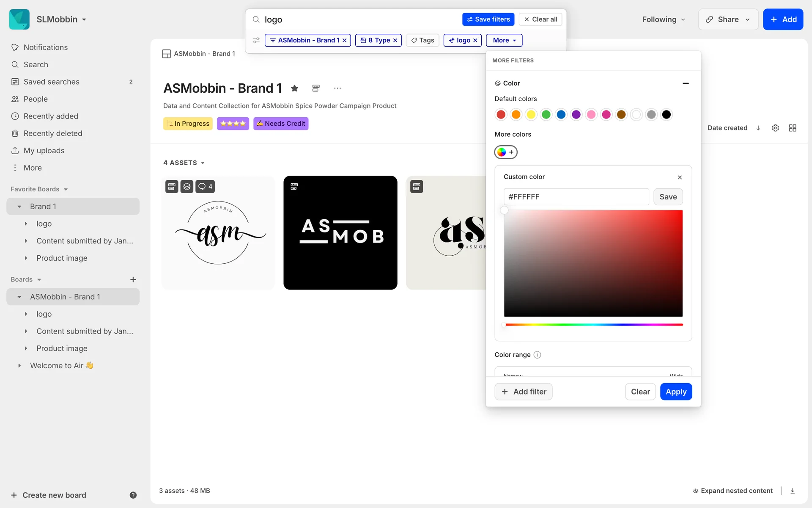Click the star favorite icon beside board title
The image size is (812, 508).
(295, 88)
